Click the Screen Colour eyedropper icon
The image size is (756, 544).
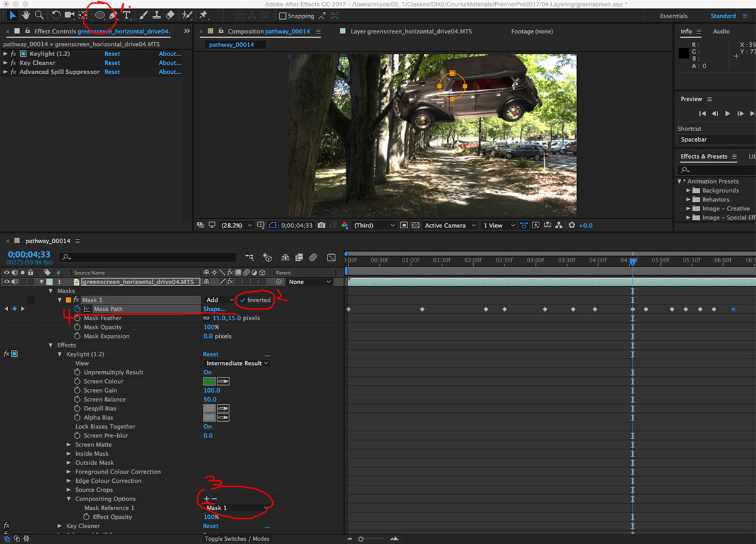(x=222, y=381)
